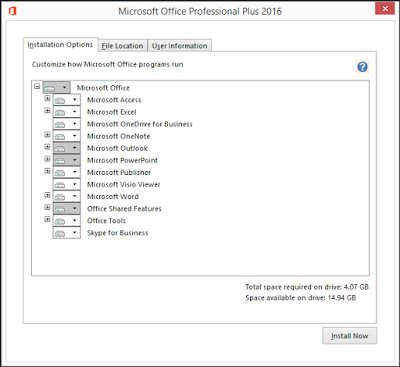Open install option dropdown for Office Tools

click(x=67, y=221)
